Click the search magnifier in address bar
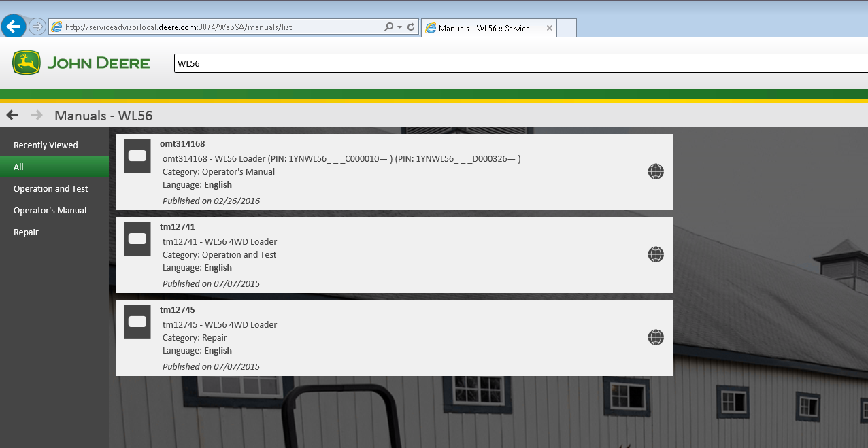The width and height of the screenshot is (868, 448). (388, 27)
